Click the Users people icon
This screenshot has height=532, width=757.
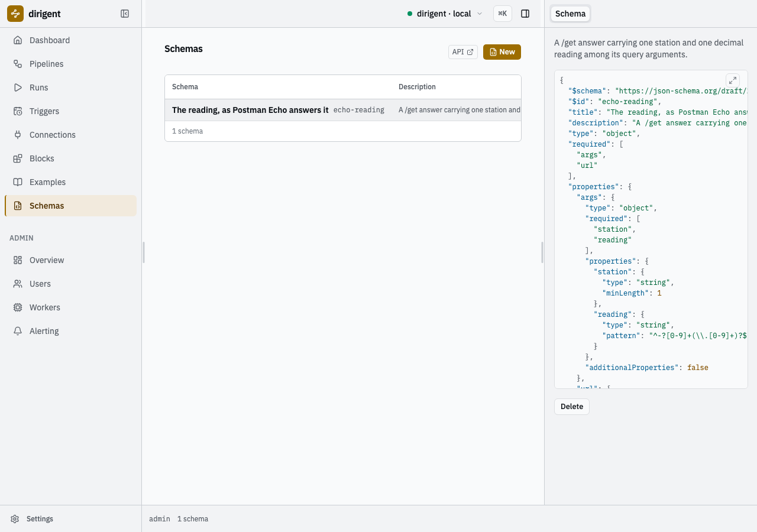(18, 284)
